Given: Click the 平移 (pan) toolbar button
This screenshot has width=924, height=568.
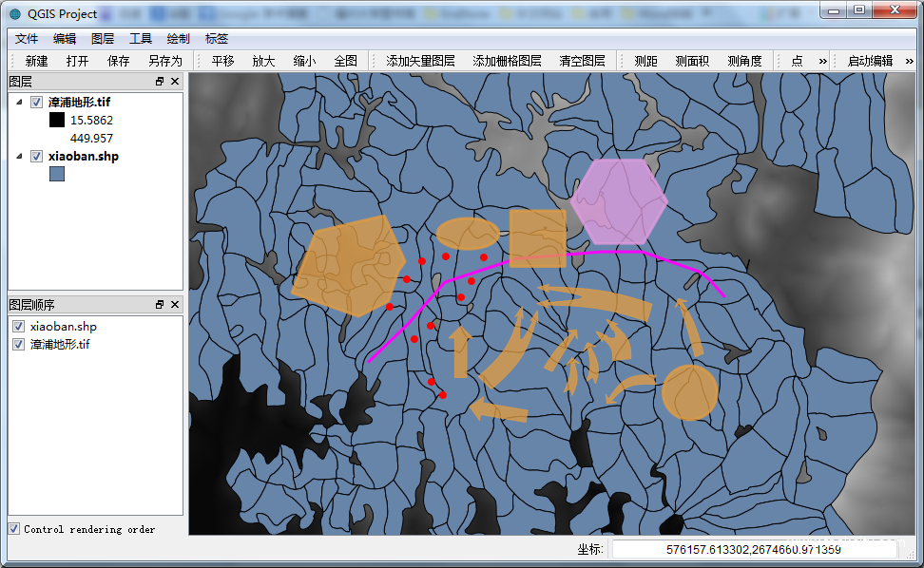Looking at the screenshot, I should (222, 61).
